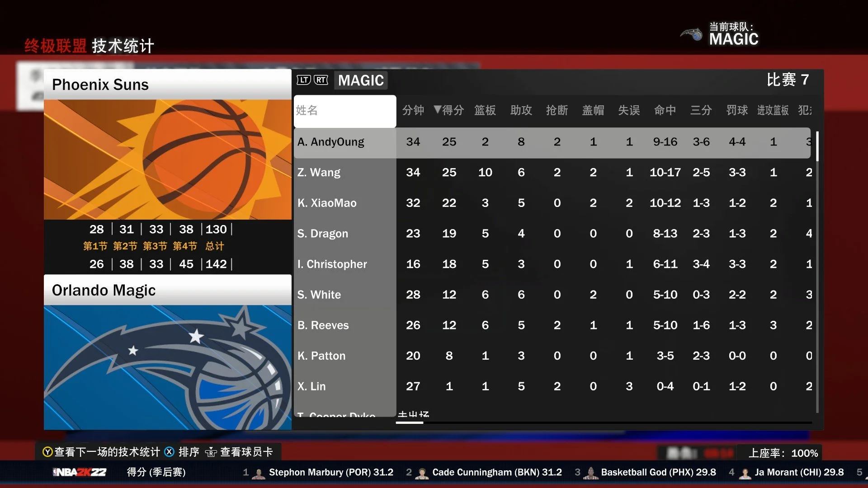Sort by the 得分 points column arrow
The width and height of the screenshot is (868, 488).
coord(437,110)
